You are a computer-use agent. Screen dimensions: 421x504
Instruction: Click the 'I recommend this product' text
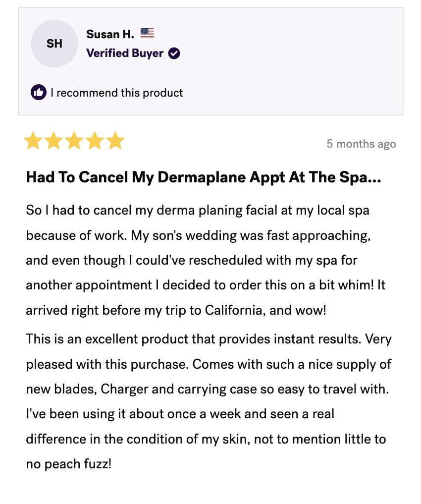point(116,93)
